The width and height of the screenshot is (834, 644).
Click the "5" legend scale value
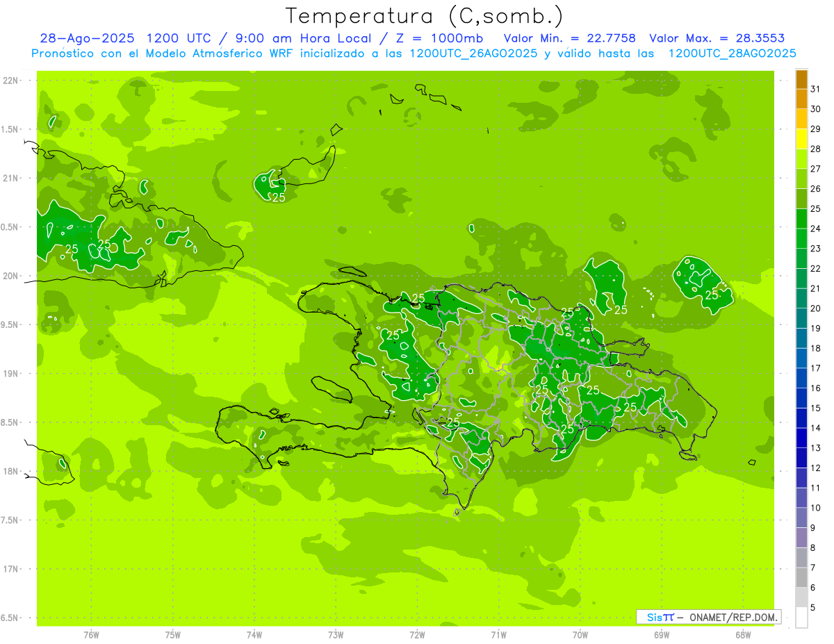point(813,608)
